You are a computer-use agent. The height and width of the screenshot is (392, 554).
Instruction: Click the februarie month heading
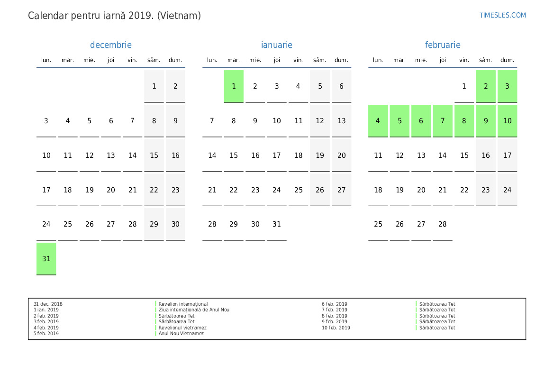(x=442, y=45)
